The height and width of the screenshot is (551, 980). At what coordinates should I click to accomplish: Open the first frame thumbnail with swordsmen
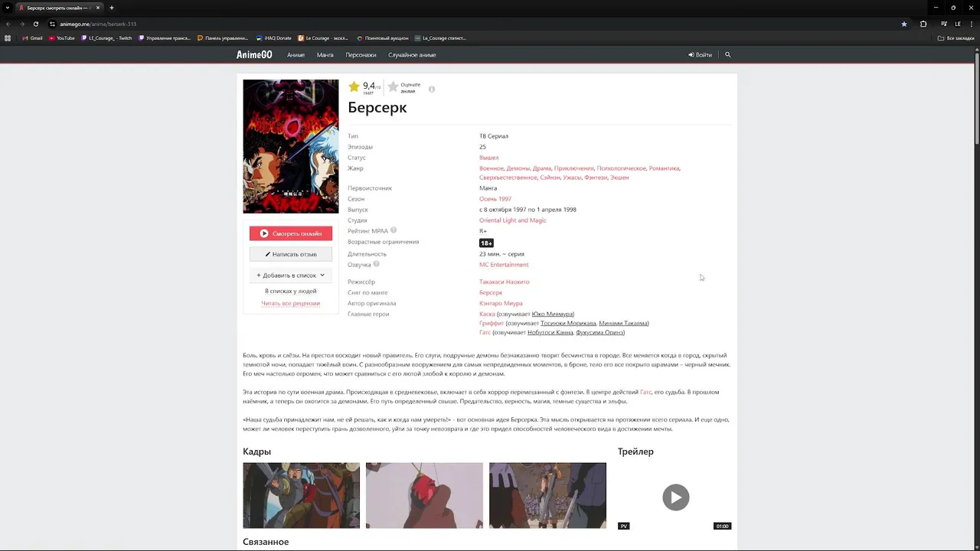pos(301,495)
